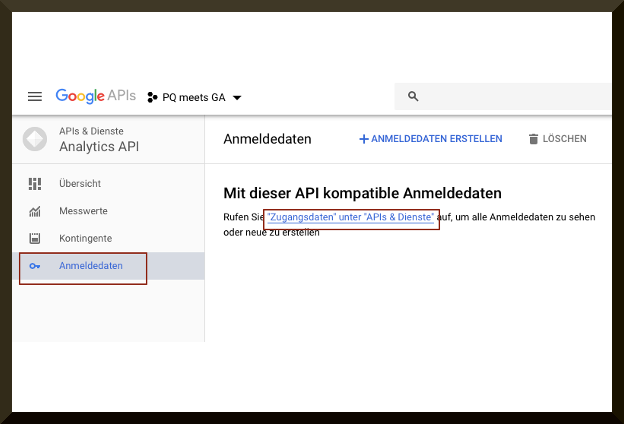Click the APIs & Dienste label above Analytics API
This screenshot has height=424, width=624.
coord(91,131)
